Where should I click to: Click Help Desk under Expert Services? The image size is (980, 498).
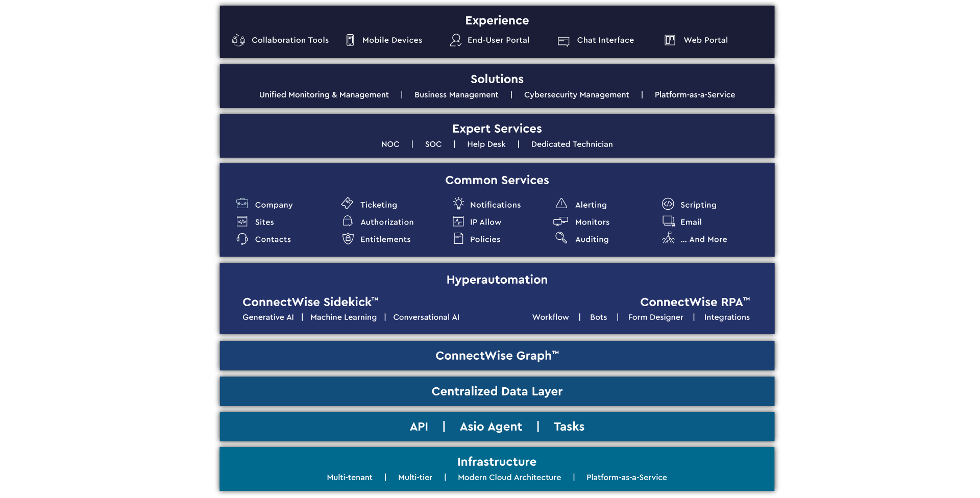coord(486,144)
